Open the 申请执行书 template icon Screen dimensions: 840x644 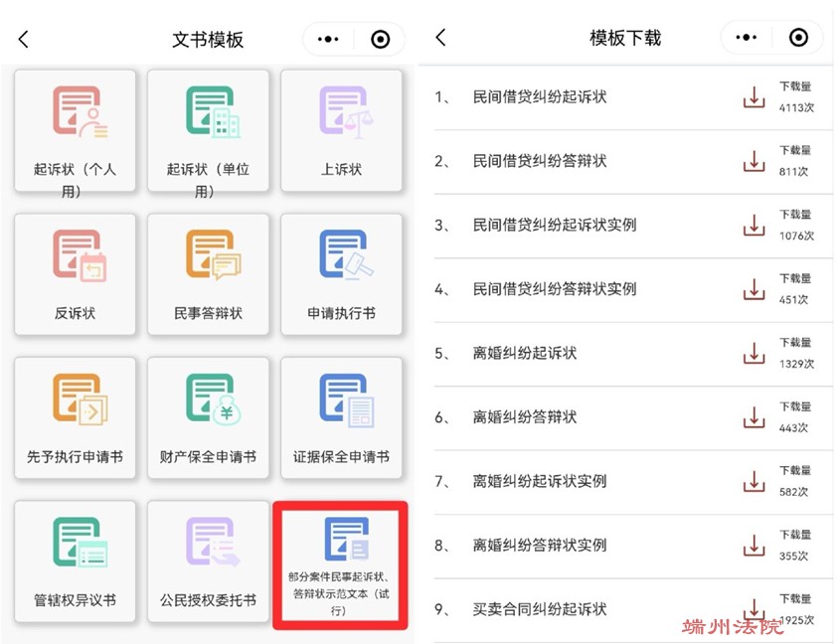coord(346,255)
